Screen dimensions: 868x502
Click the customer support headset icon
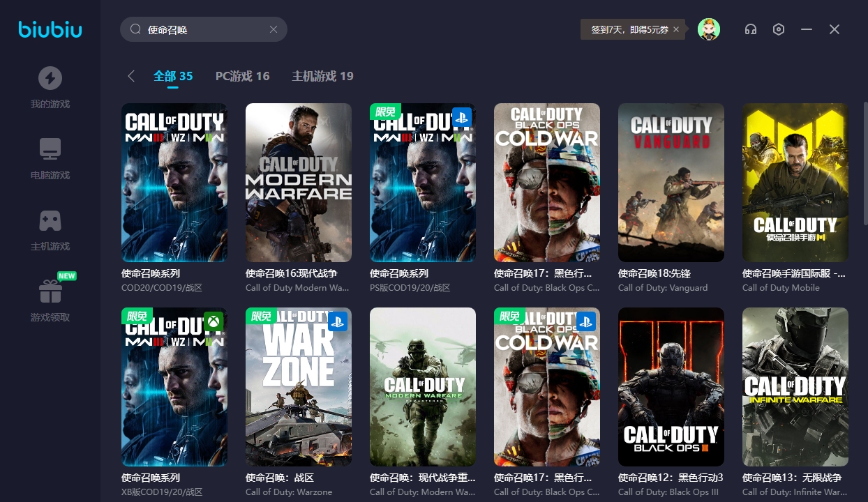[x=751, y=29]
